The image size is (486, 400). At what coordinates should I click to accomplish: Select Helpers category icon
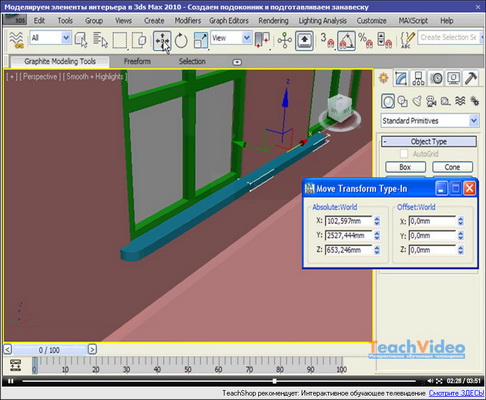[446, 101]
